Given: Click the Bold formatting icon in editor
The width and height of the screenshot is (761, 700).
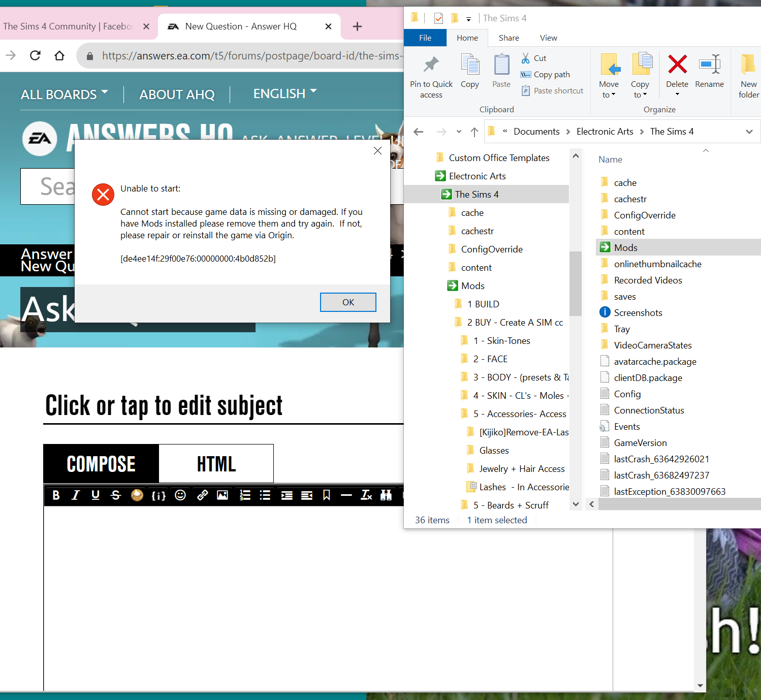Looking at the screenshot, I should [x=56, y=495].
